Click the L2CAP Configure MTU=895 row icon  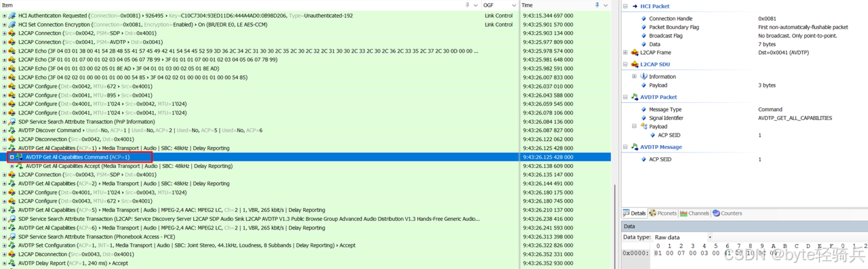coord(12,95)
